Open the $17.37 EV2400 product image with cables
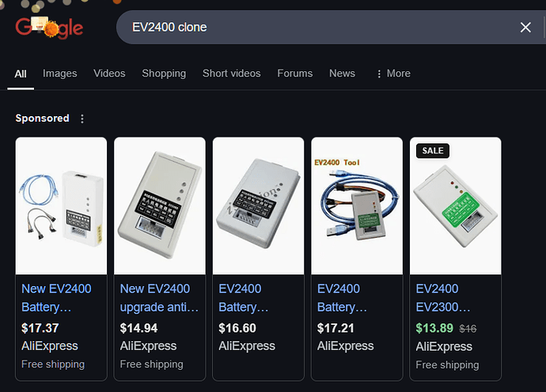546x392 pixels. point(61,205)
